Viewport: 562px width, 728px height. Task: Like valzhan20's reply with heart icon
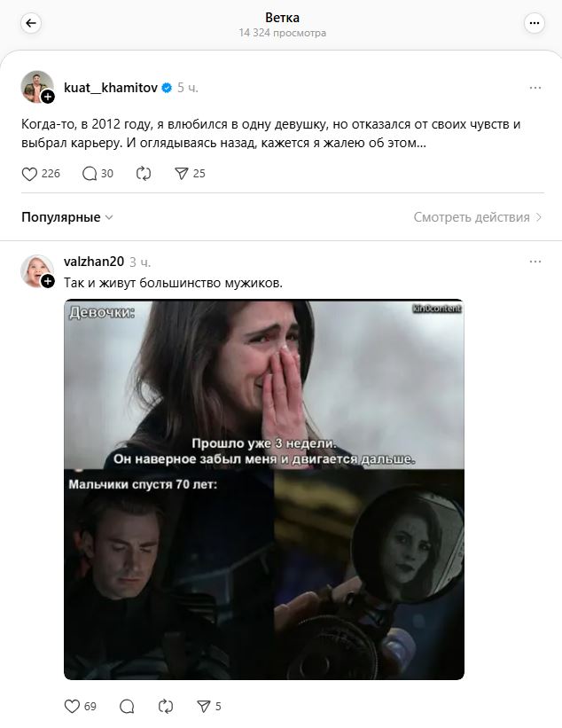tap(72, 706)
